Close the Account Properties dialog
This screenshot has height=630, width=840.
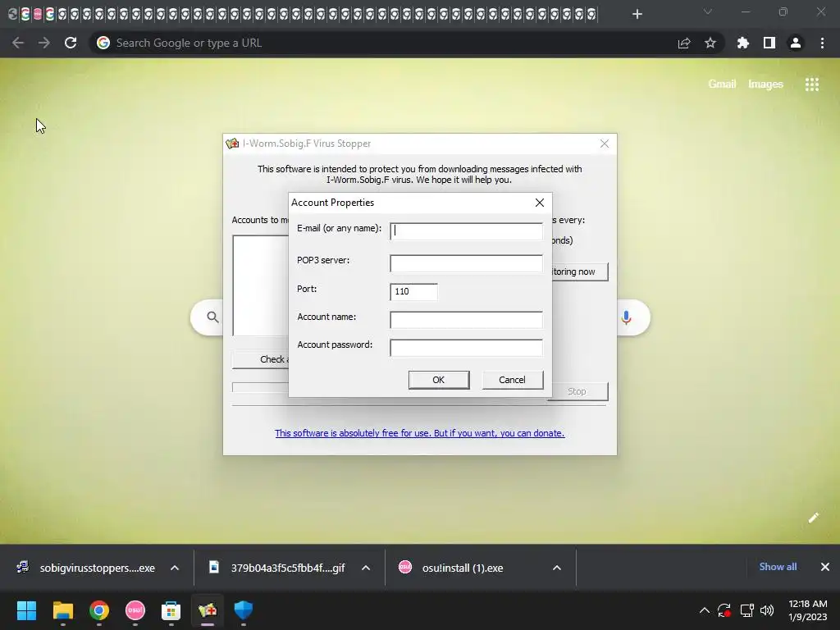tap(540, 203)
